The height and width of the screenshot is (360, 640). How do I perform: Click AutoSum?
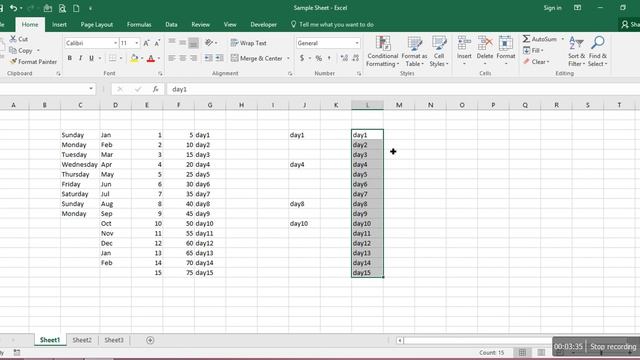(x=540, y=39)
